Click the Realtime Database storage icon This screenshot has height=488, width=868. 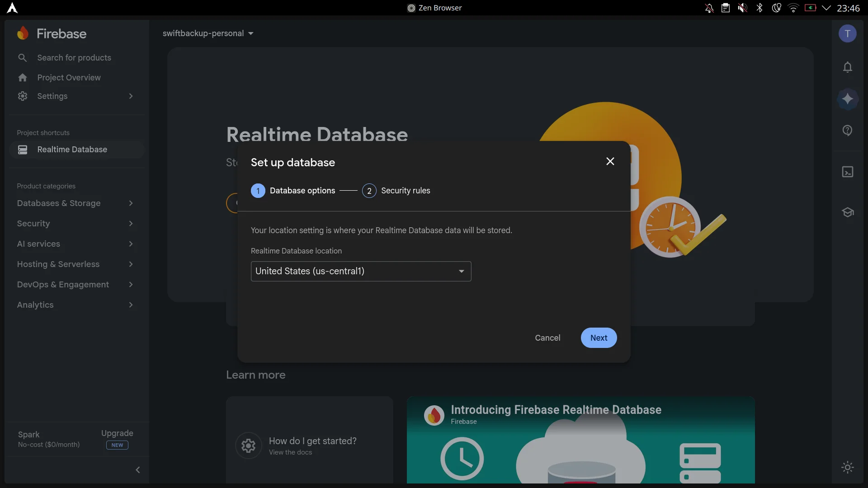click(x=23, y=149)
